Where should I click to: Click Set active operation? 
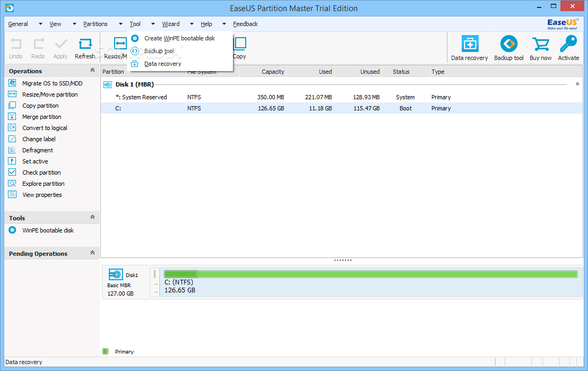[x=35, y=161]
